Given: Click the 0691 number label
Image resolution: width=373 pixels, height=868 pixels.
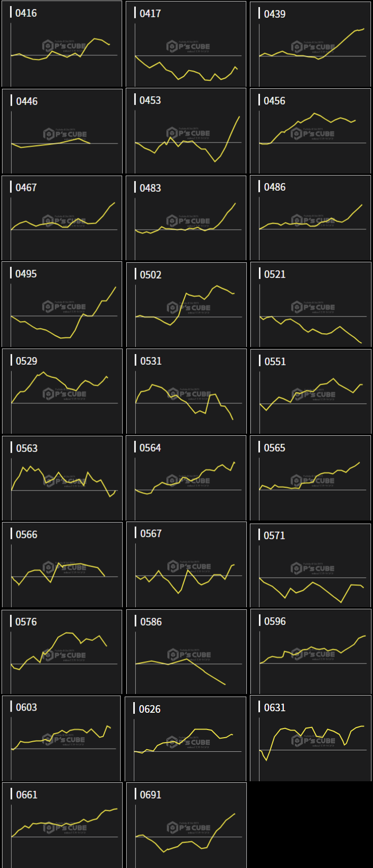Looking at the screenshot, I should pyautogui.click(x=151, y=795).
